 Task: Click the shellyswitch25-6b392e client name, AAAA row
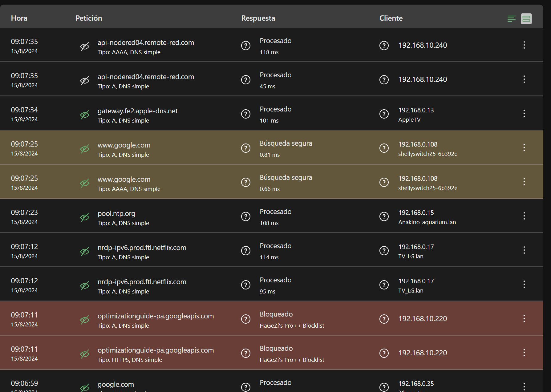[x=427, y=188]
